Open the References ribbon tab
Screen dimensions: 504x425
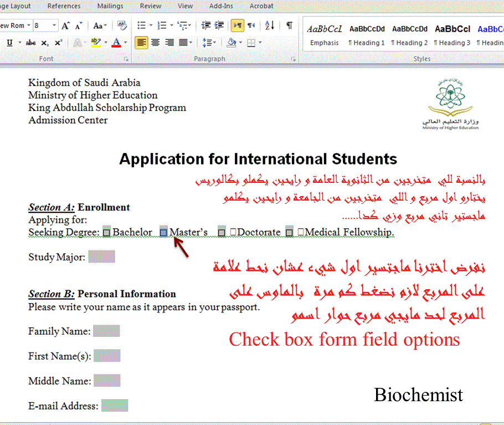64,6
